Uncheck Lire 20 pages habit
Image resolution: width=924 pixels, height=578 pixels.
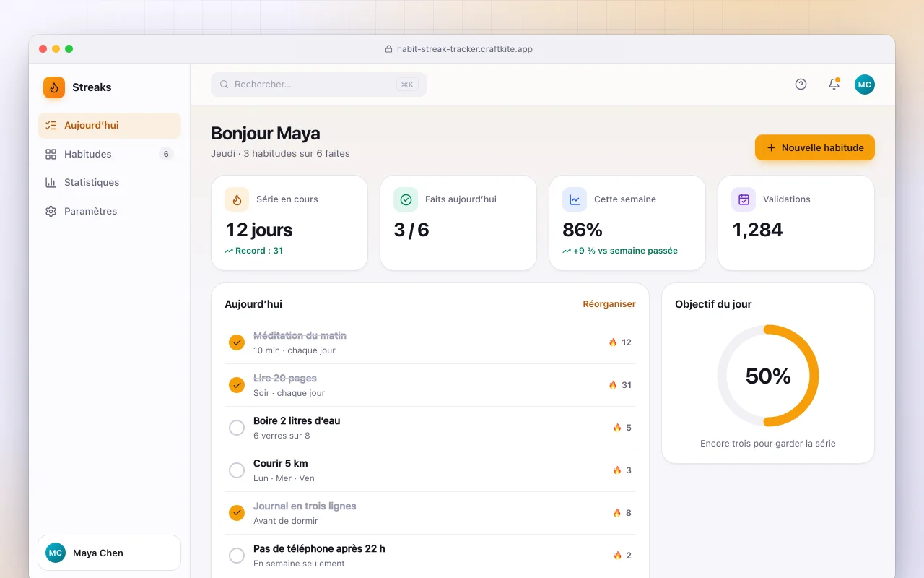point(237,385)
